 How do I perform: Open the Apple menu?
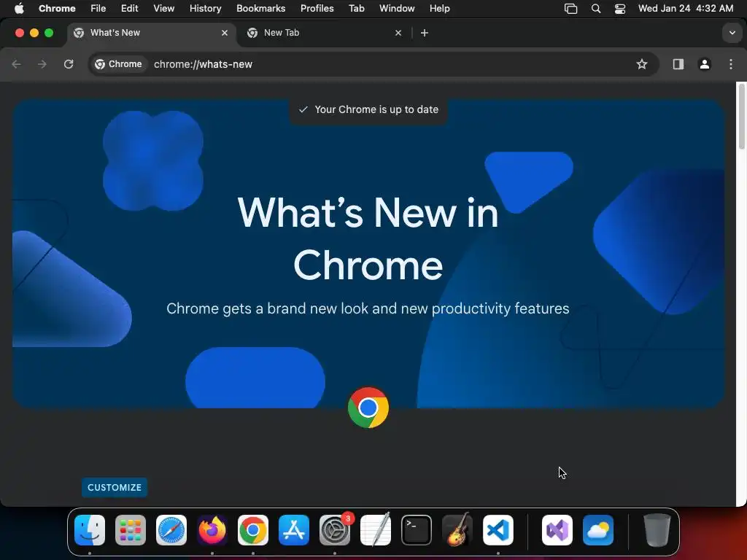[19, 9]
